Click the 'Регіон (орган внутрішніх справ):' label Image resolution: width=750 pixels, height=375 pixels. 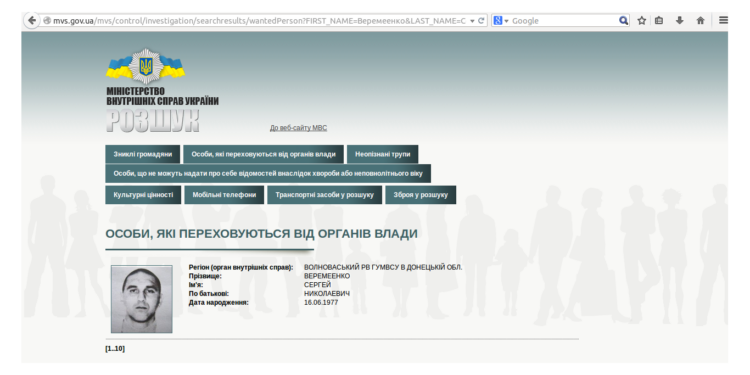[x=241, y=267]
